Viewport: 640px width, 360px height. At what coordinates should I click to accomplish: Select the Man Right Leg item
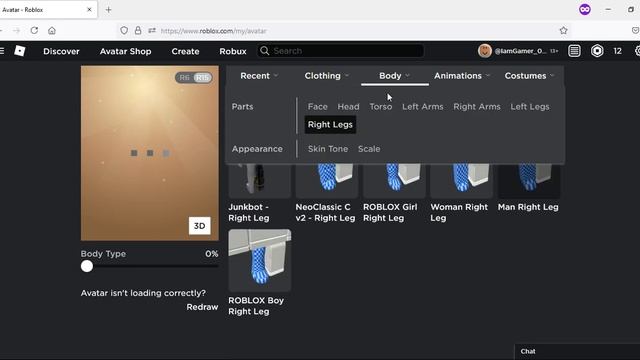[x=529, y=188]
